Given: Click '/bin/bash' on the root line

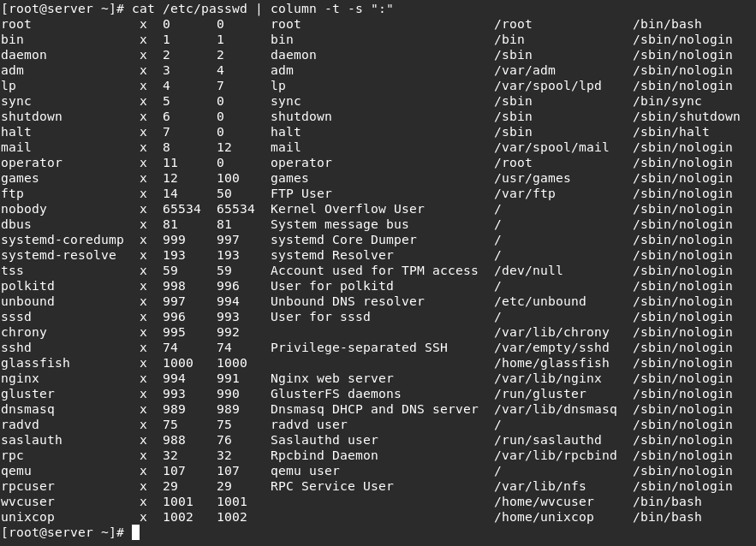Looking at the screenshot, I should [x=667, y=24].
